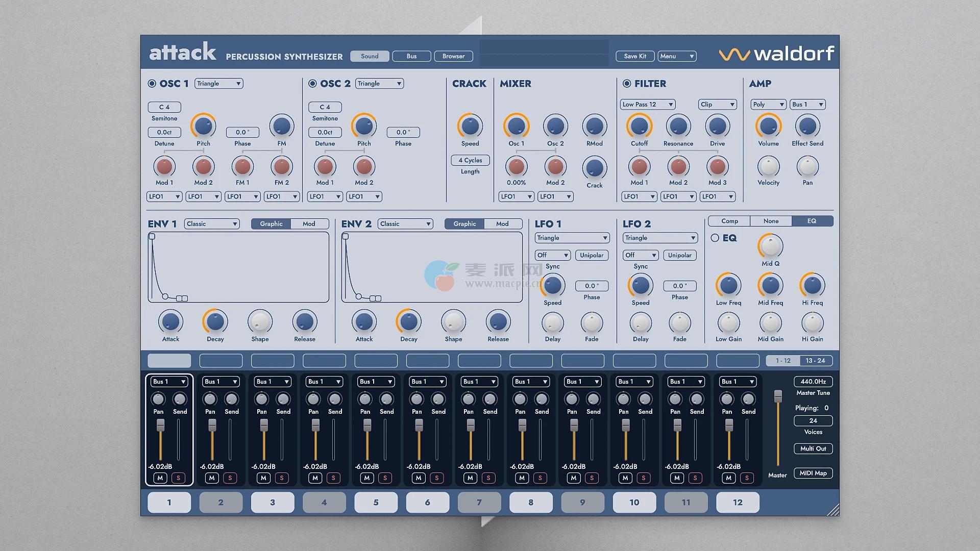The image size is (980, 551).
Task: Select the Comp effect tab
Action: click(729, 221)
